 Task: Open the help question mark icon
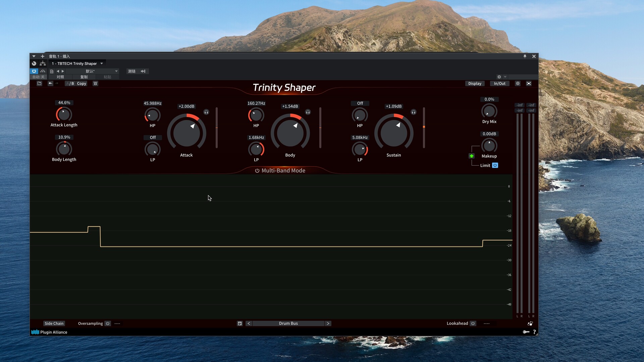pos(534,332)
